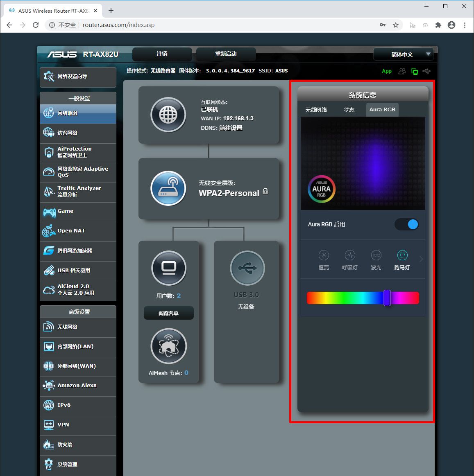Click the Aura RGB color hue slider
This screenshot has width=474, height=476.
[x=363, y=298]
